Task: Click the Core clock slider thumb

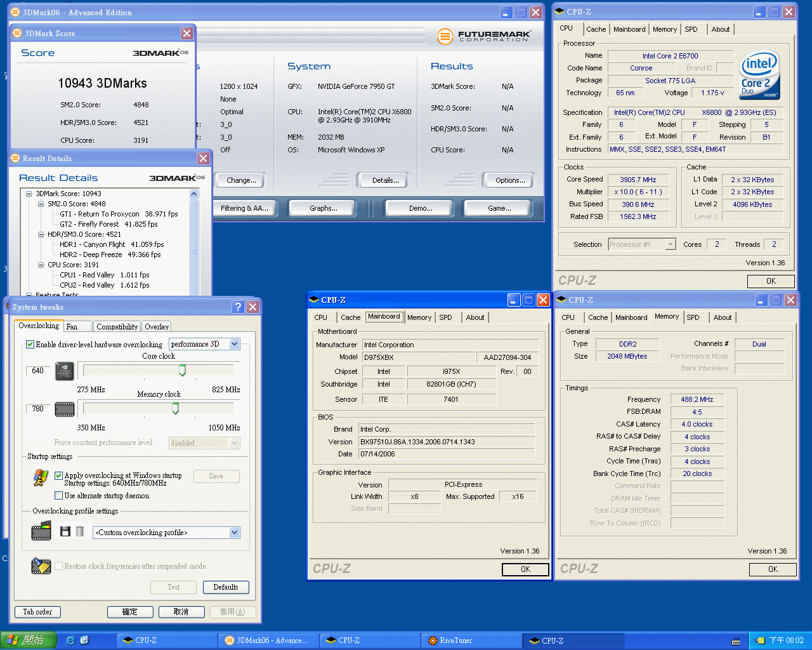Action: pyautogui.click(x=183, y=370)
